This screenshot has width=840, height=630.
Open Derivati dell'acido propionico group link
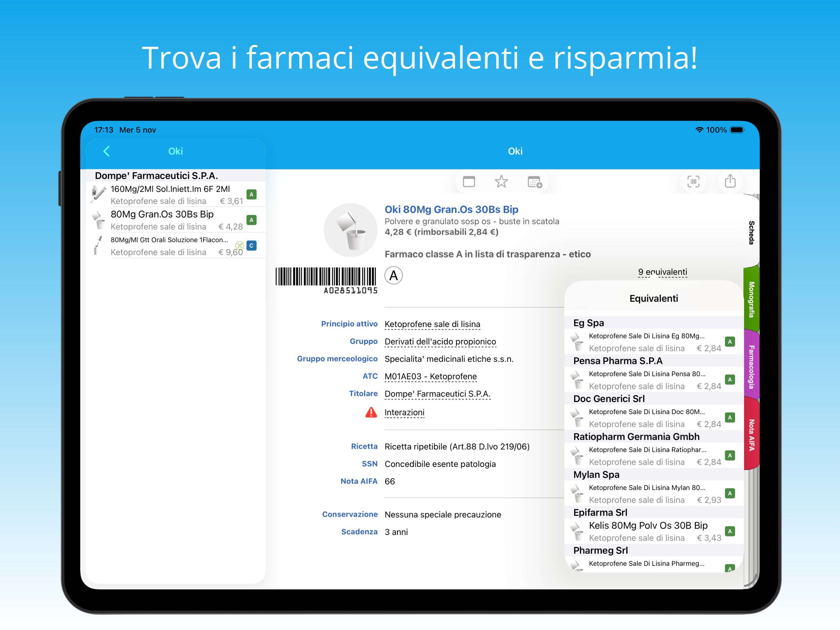(x=440, y=341)
